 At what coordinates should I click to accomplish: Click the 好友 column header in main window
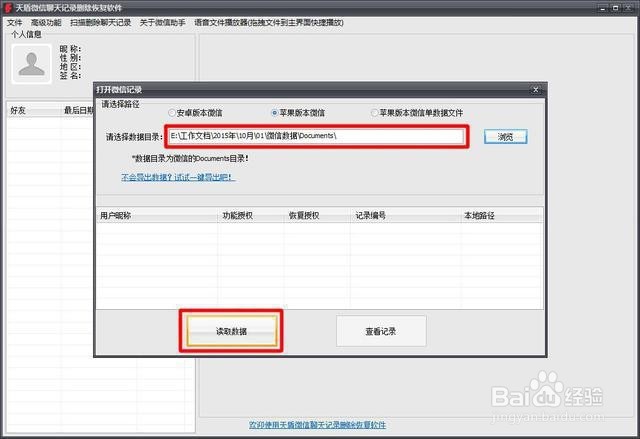tap(34, 110)
